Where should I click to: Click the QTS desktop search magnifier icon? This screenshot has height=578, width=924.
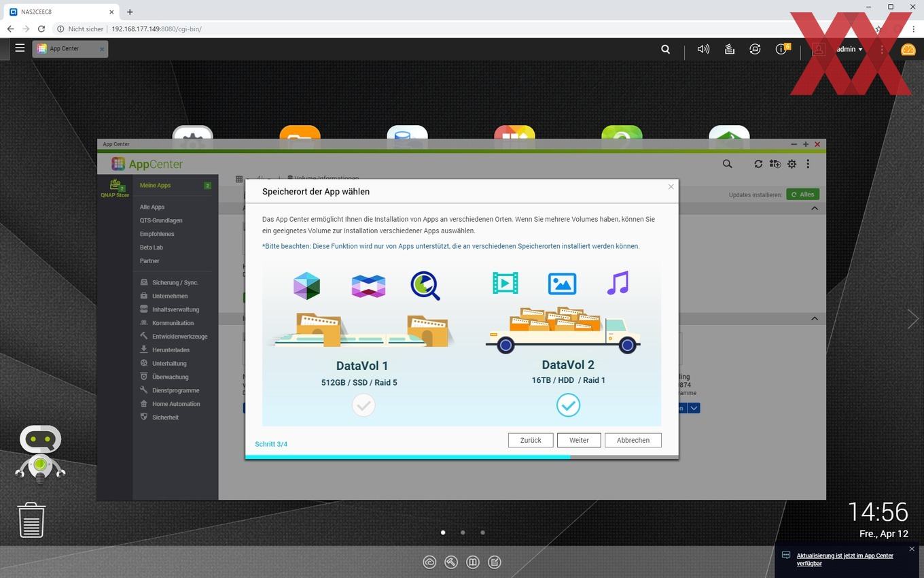tap(666, 49)
